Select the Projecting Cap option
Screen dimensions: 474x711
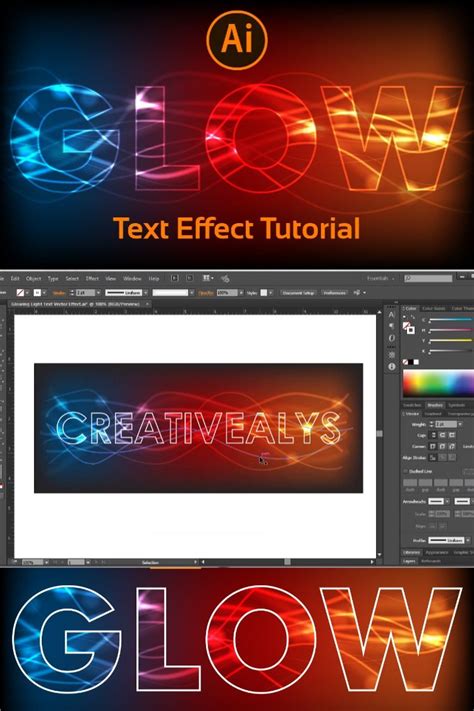(x=452, y=435)
